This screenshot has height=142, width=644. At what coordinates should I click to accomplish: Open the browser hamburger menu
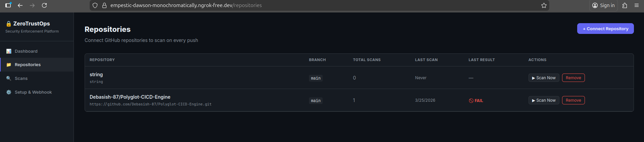click(637, 5)
